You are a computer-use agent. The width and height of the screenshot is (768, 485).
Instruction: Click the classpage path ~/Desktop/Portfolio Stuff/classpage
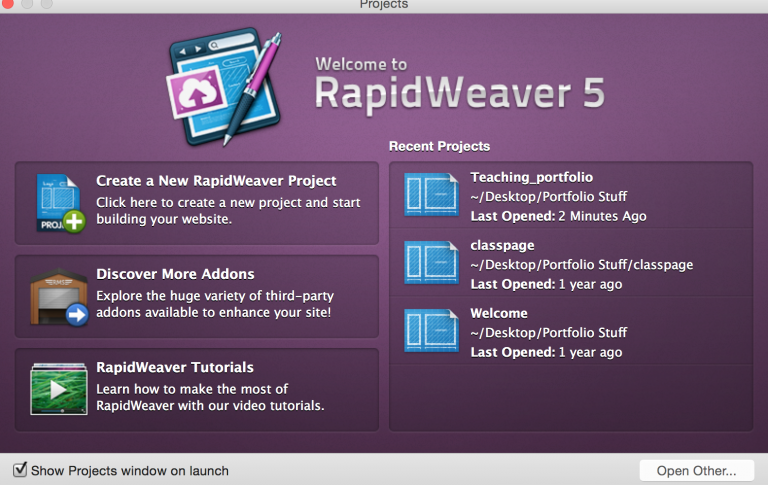point(581,265)
